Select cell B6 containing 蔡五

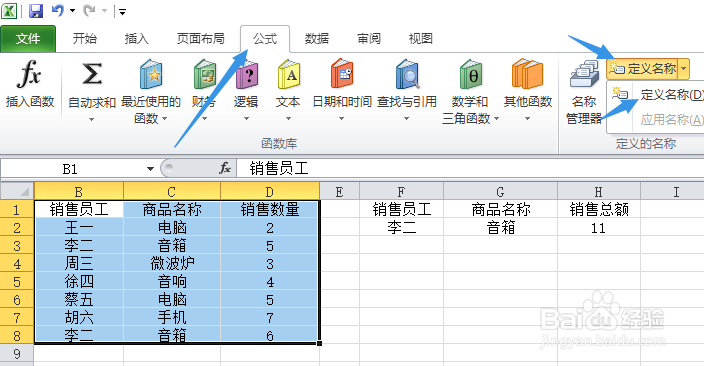[x=79, y=300]
